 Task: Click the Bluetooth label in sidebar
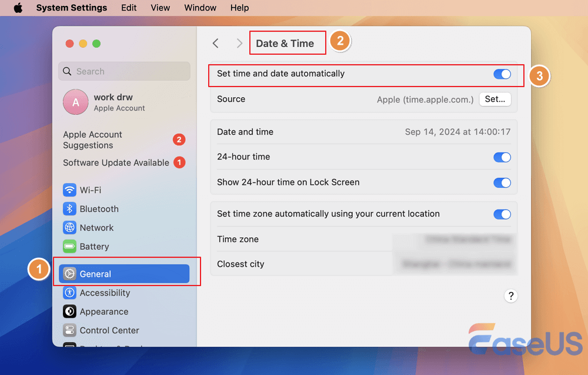[x=99, y=209]
